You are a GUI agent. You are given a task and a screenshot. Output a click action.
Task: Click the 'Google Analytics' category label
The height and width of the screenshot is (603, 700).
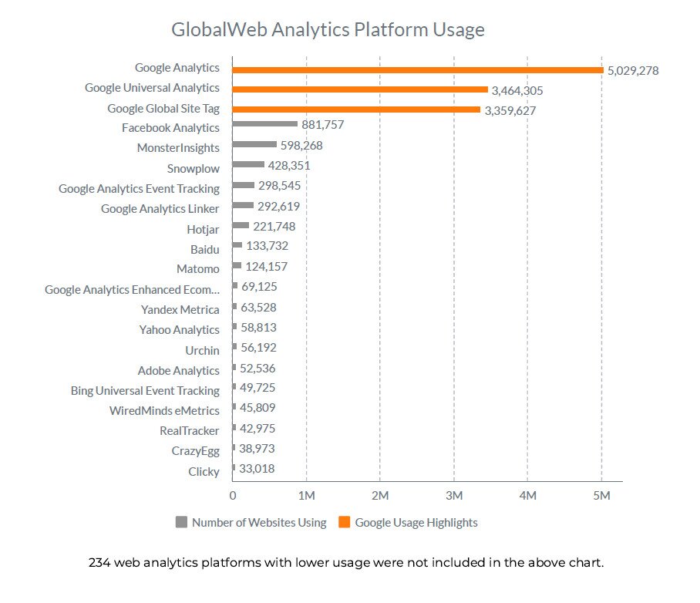tap(177, 68)
